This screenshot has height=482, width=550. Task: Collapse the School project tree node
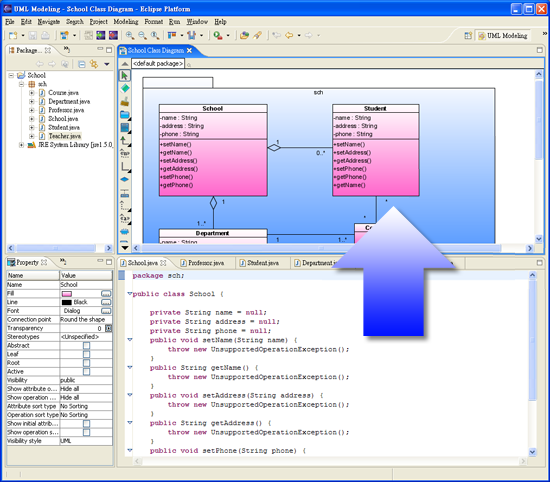[11, 75]
